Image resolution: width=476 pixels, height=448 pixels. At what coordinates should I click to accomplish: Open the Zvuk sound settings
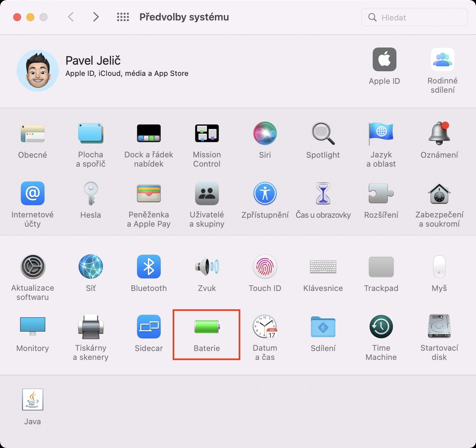coord(207,267)
